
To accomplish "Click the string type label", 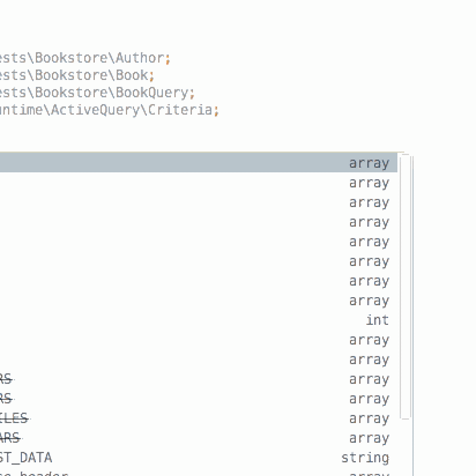I will tap(365, 457).
